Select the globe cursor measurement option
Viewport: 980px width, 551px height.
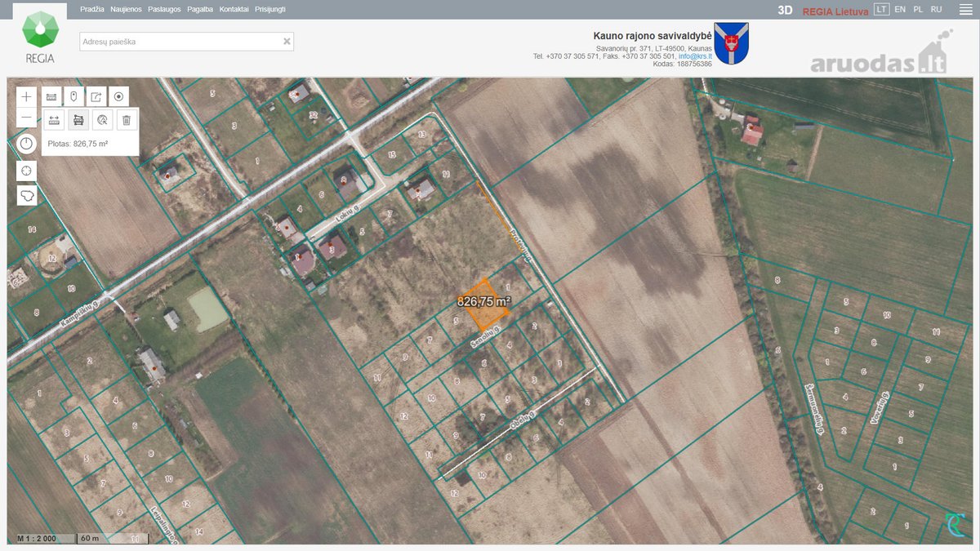(102, 120)
